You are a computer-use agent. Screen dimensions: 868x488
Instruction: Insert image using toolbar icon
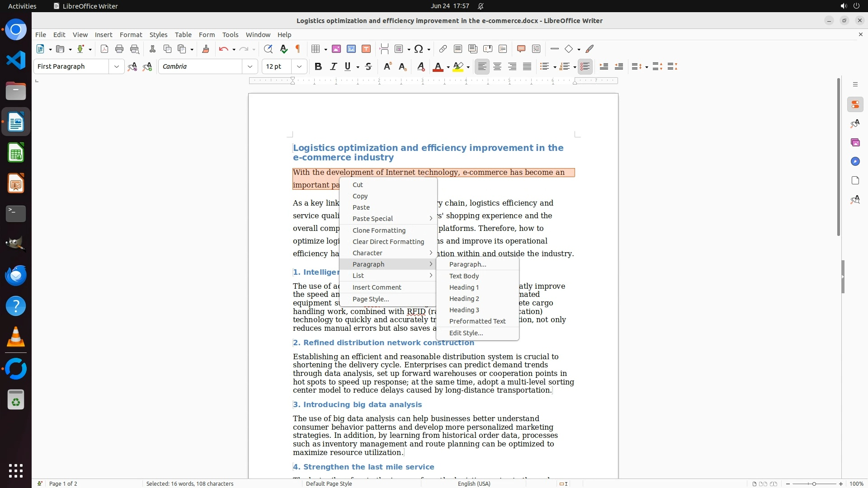click(336, 49)
